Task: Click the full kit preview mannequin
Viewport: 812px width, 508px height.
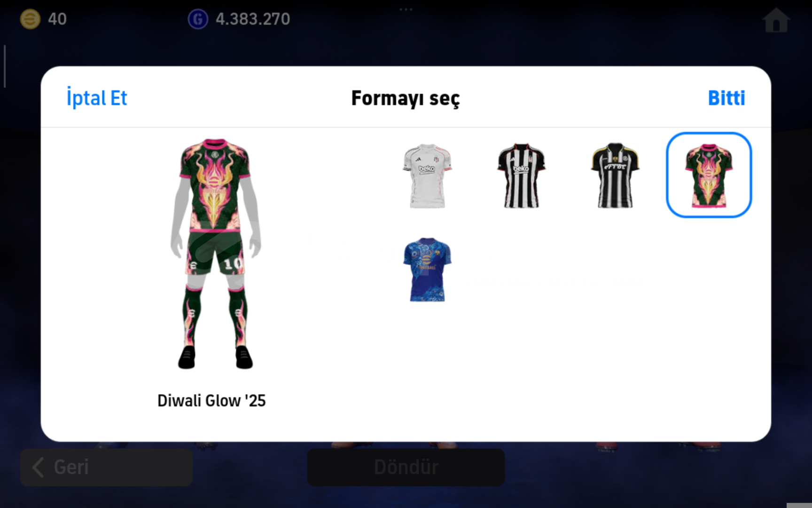Action: tap(215, 254)
